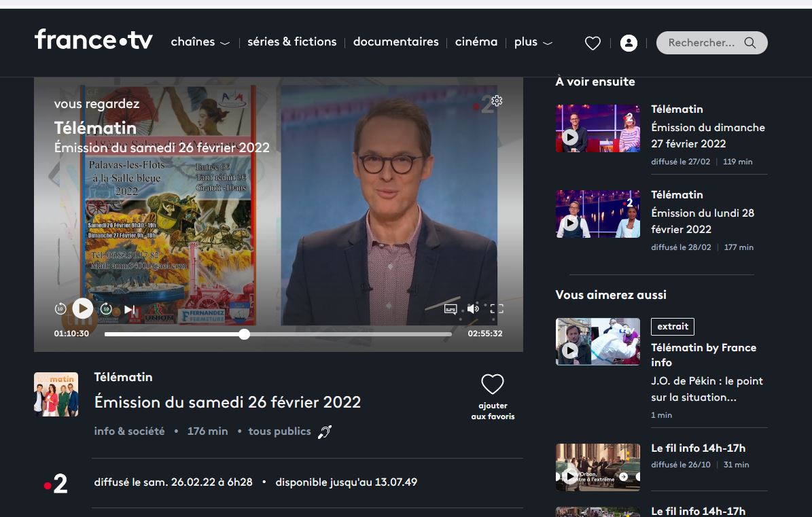Enter fullscreen mode for the video
The image size is (812, 517).
[x=497, y=309]
